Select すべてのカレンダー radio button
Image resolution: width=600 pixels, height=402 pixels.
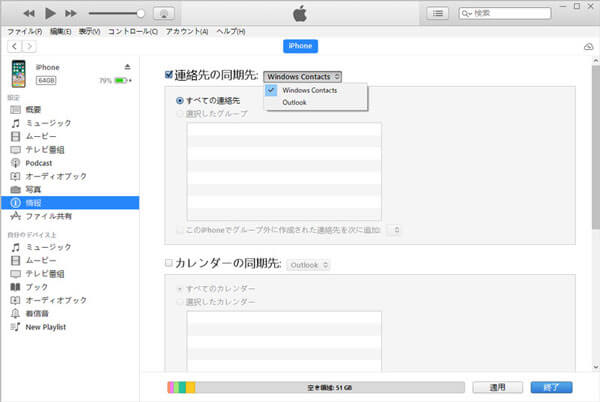coord(179,289)
